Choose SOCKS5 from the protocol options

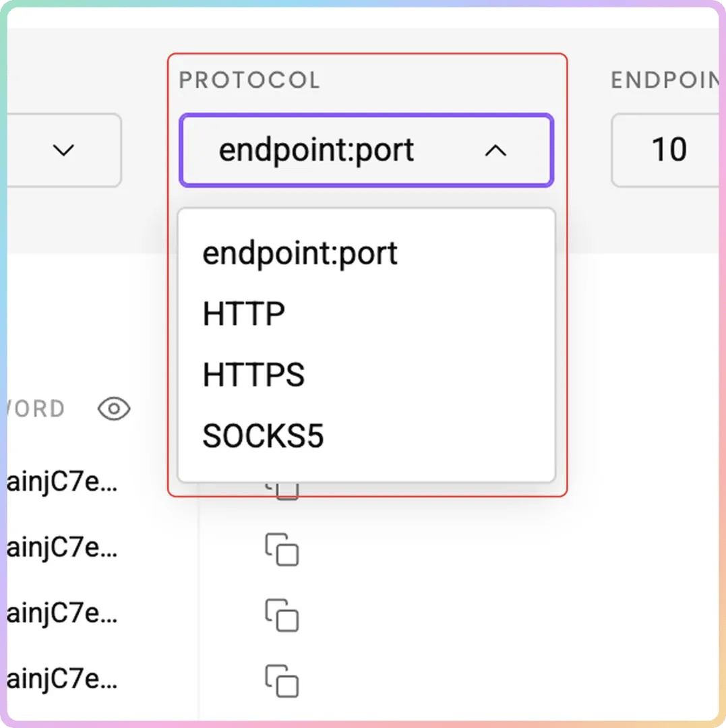click(263, 436)
